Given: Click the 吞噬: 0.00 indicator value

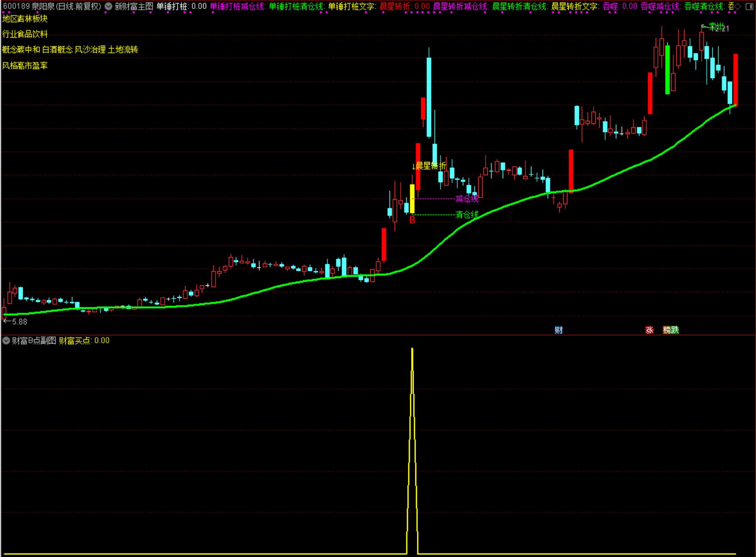Looking at the screenshot, I should click(620, 6).
